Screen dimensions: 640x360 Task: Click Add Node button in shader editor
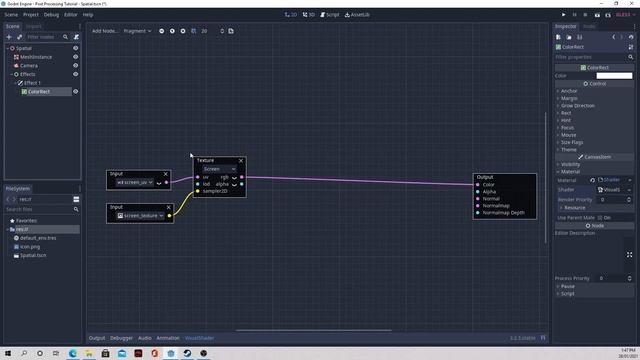(x=105, y=31)
